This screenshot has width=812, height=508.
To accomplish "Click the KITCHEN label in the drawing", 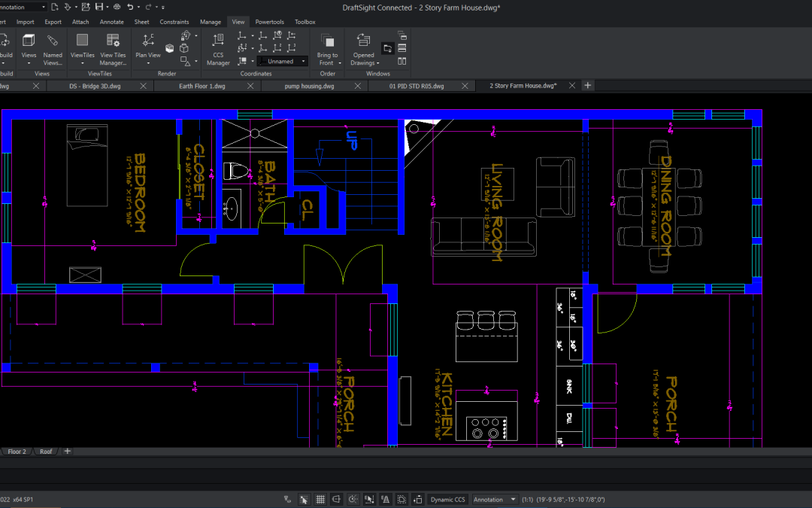I will point(447,404).
